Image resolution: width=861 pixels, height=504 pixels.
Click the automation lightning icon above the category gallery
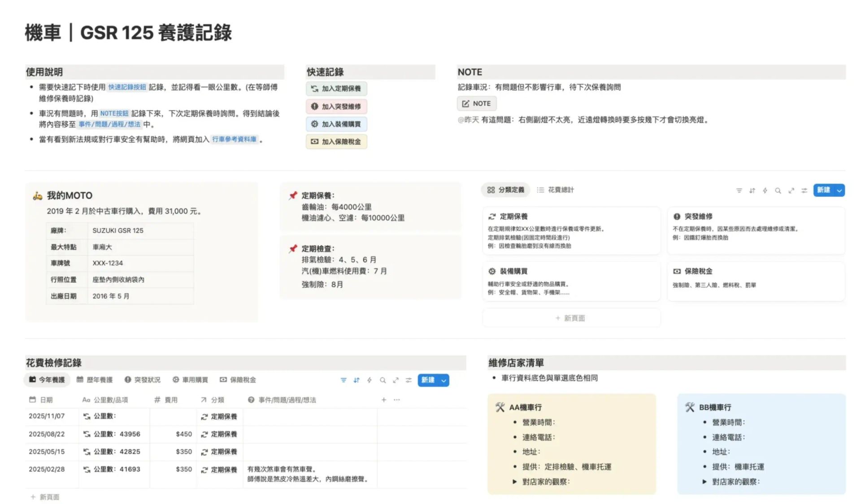pos(765,191)
